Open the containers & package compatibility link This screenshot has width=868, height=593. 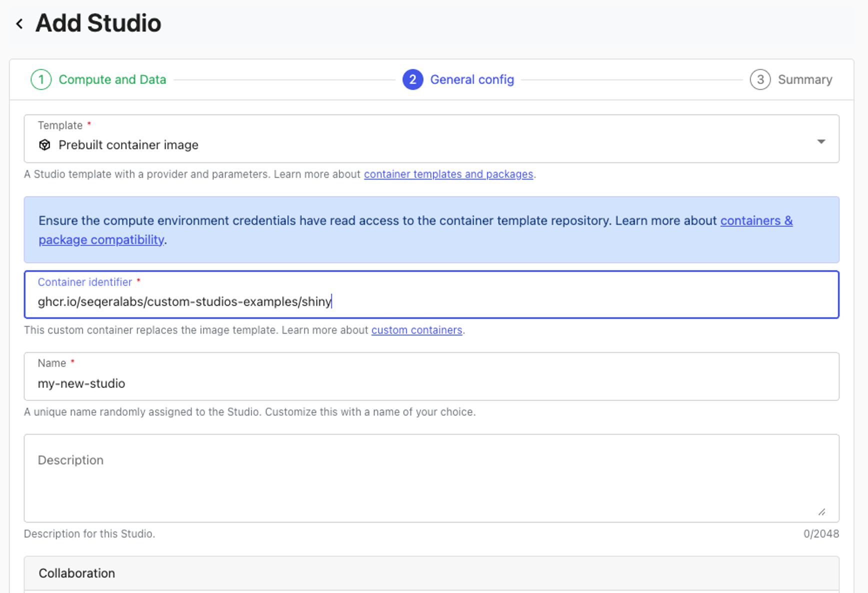tap(756, 220)
